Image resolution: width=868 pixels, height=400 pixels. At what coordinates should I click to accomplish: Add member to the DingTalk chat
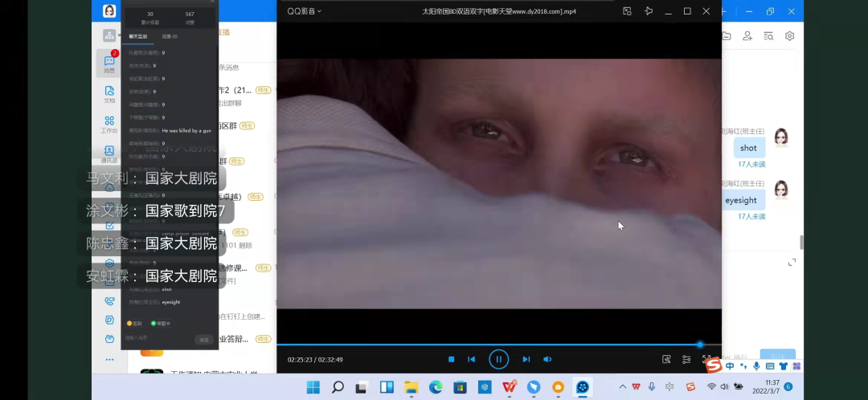[x=747, y=36]
